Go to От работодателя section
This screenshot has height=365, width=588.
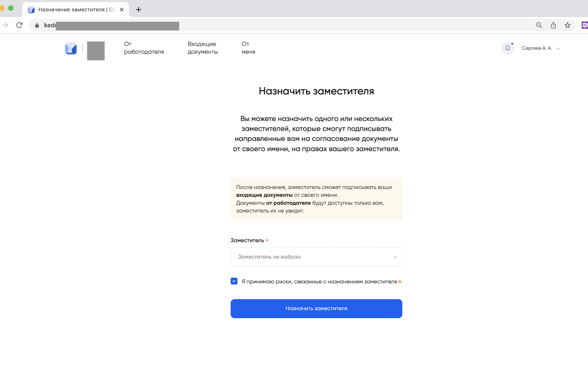point(144,48)
